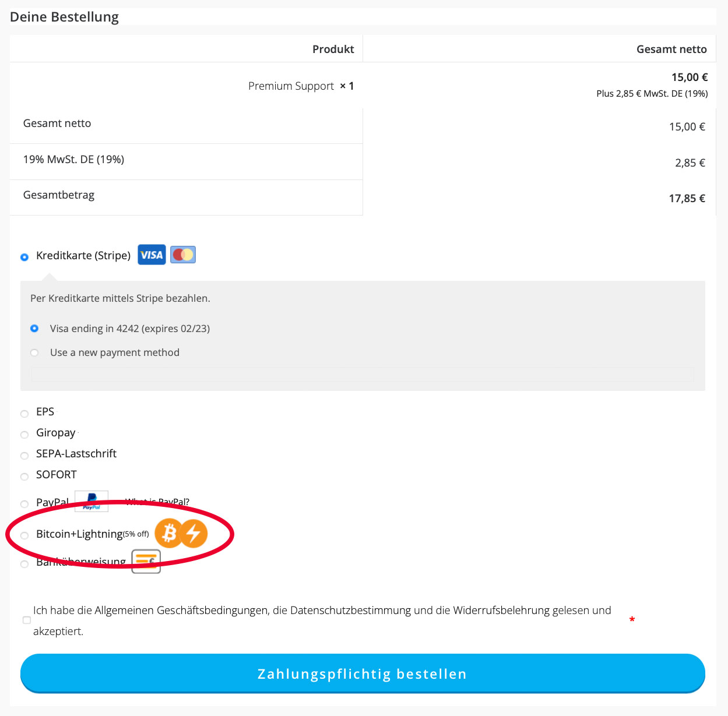The height and width of the screenshot is (716, 728).
Task: Select Banküberweisung radio button
Action: click(24, 564)
